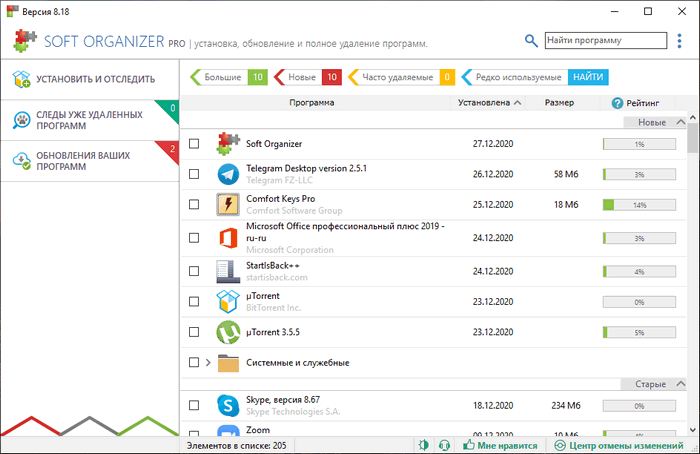Screen dimensions: 700x454
Task: Click the Microsoft Office icon
Action: click(228, 238)
